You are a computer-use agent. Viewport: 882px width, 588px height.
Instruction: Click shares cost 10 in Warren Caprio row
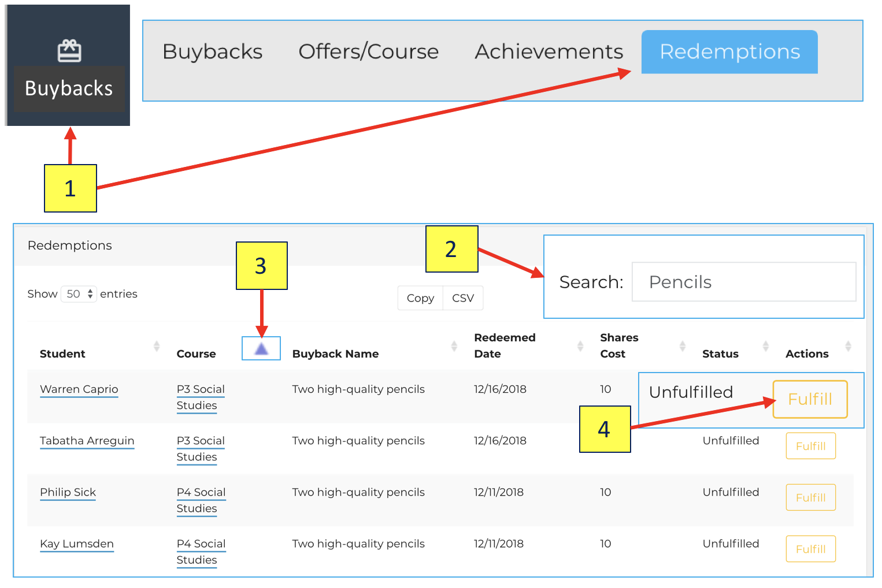click(605, 389)
